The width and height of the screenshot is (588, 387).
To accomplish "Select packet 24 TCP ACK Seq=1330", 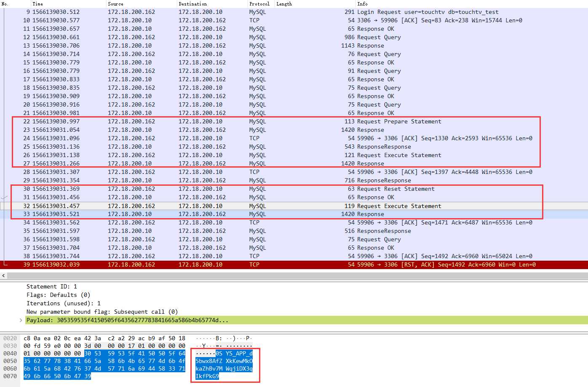I will tap(294, 138).
